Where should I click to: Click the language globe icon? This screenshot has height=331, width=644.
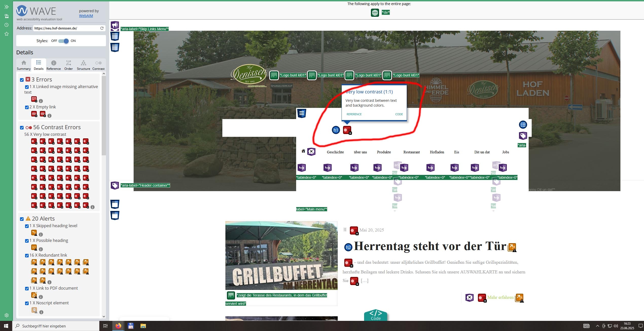click(375, 12)
